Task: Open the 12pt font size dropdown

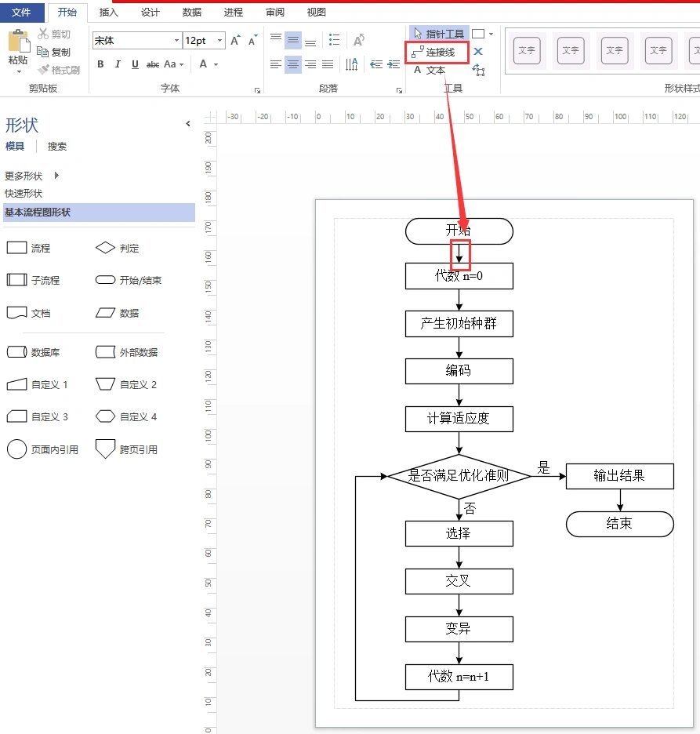Action: pyautogui.click(x=219, y=40)
